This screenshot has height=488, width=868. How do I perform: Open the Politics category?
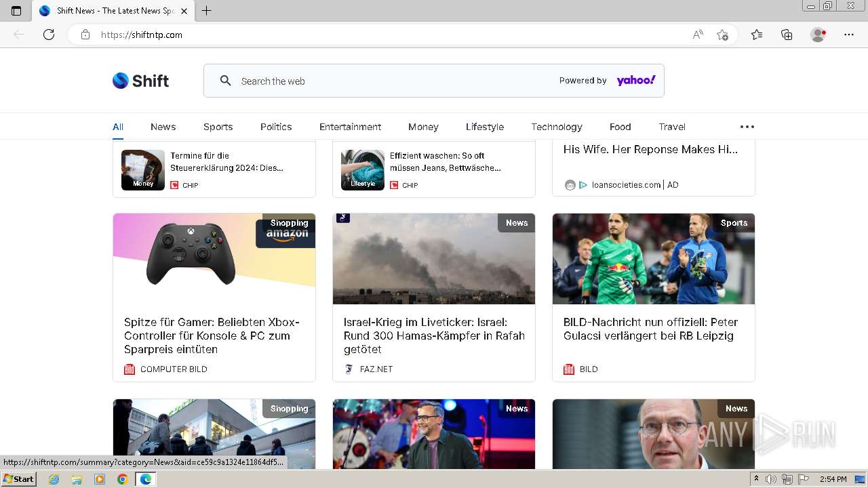pos(276,127)
